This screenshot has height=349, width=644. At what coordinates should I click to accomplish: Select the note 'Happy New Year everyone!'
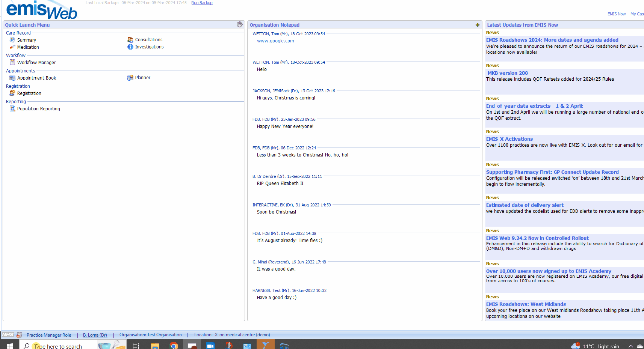pos(285,126)
